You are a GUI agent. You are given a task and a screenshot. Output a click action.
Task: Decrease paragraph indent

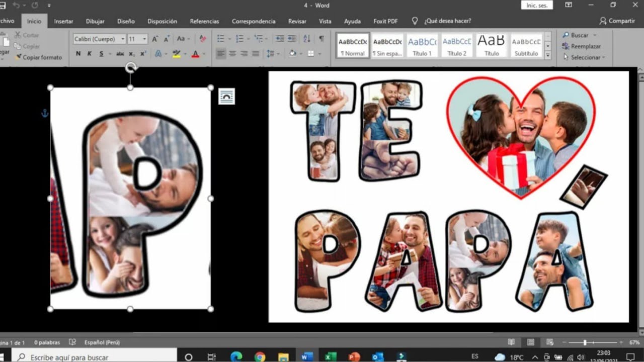pos(280,39)
